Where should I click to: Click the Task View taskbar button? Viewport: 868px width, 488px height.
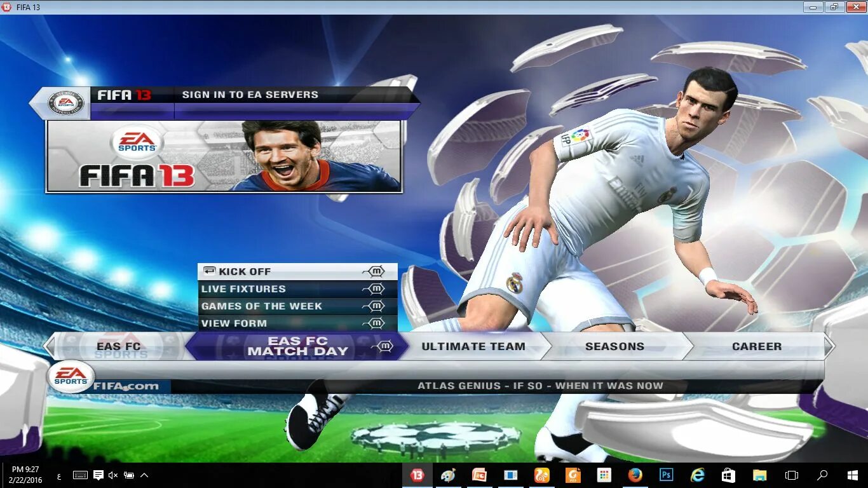tap(791, 475)
